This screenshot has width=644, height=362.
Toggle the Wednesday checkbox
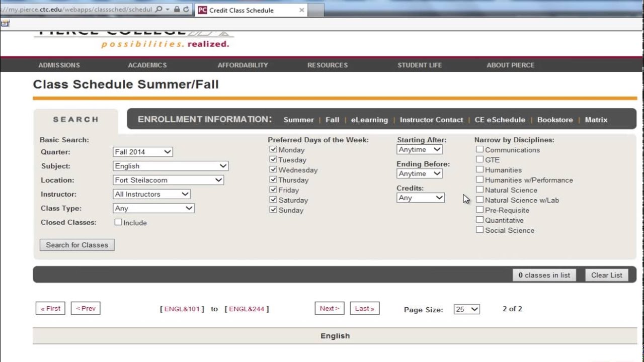(x=273, y=169)
